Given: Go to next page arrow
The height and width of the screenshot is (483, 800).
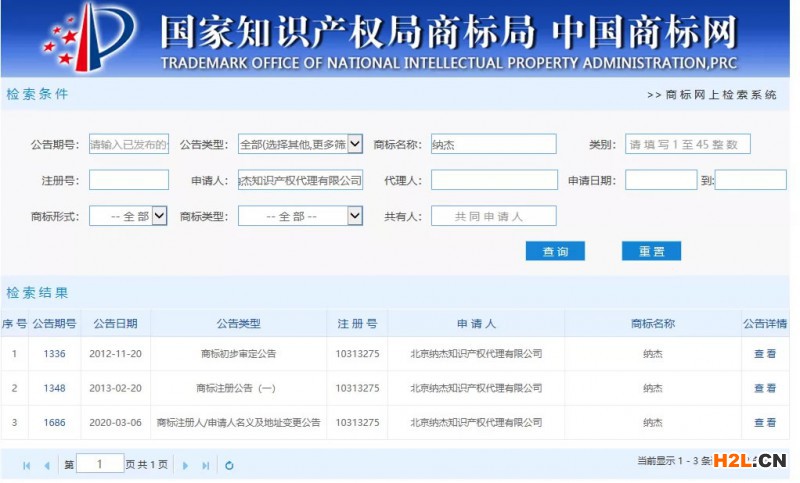Looking at the screenshot, I should [185, 465].
